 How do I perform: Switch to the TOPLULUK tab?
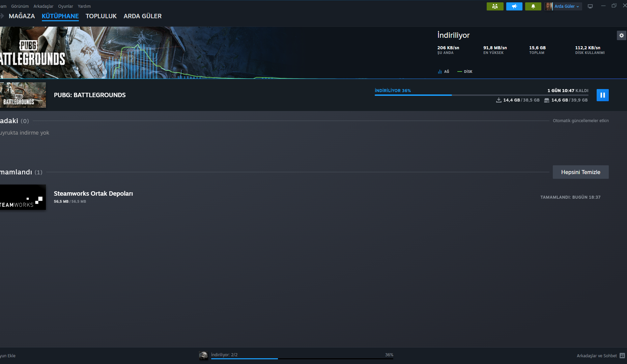point(101,16)
